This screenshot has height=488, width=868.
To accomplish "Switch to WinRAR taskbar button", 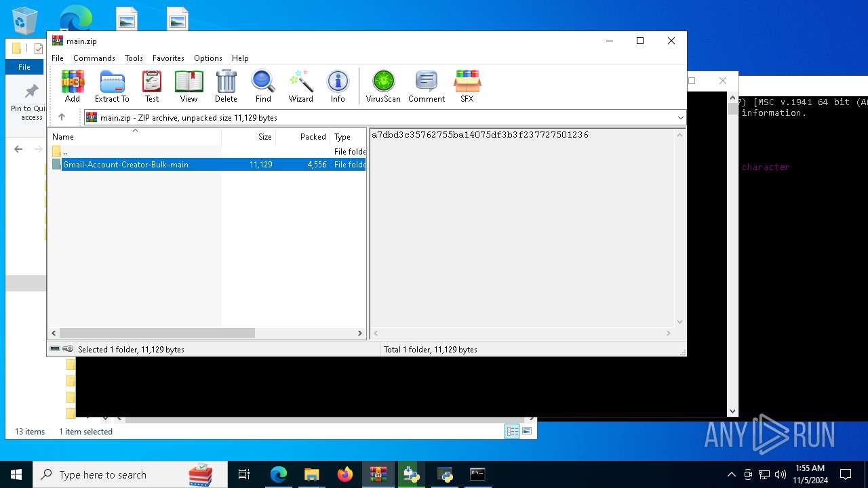I will click(x=378, y=474).
